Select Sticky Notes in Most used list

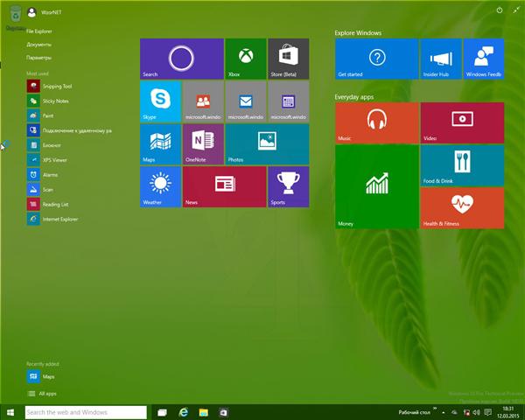pyautogui.click(x=54, y=101)
